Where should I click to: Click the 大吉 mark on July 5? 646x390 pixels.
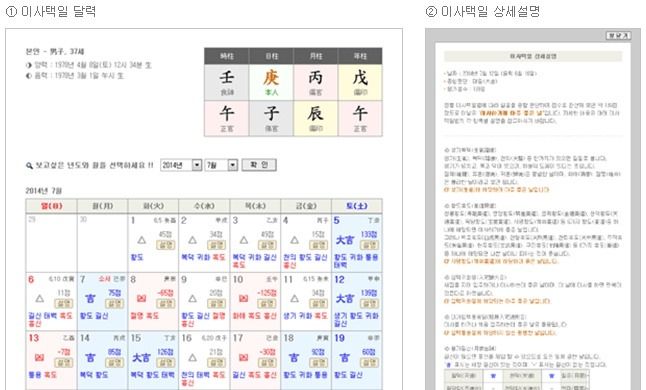point(344,240)
